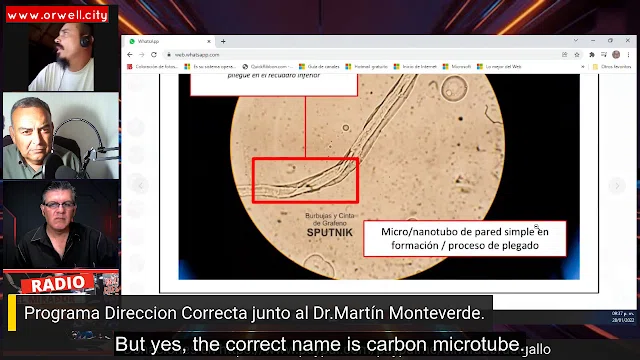This screenshot has width=640, height=360.
Task: Click the browser forward arrow
Action: click(142, 55)
